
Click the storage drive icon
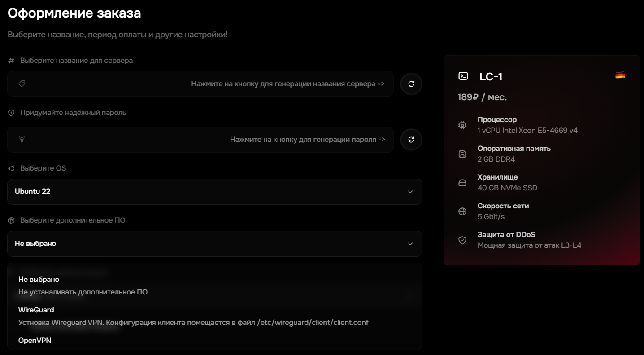[x=462, y=183]
